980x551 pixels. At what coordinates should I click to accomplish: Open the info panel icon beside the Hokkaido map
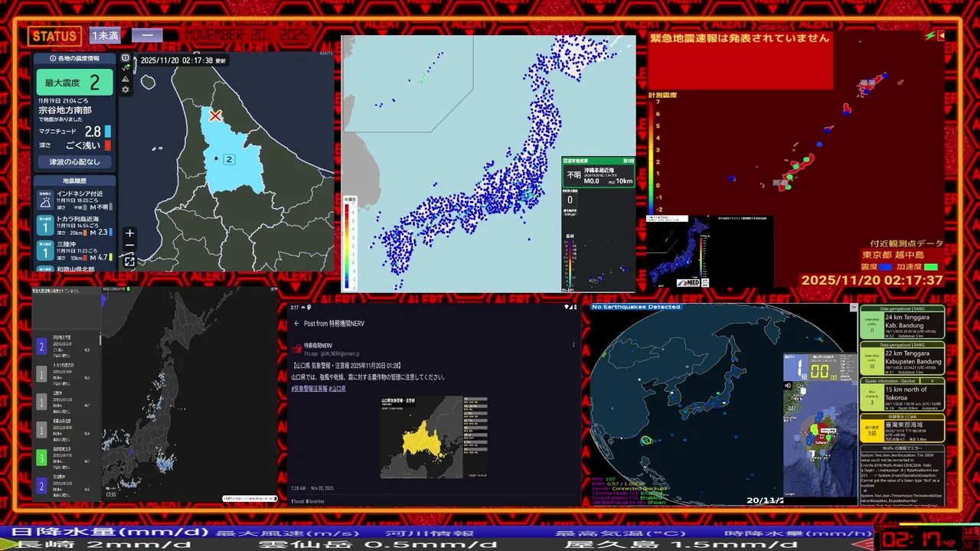pos(126,57)
